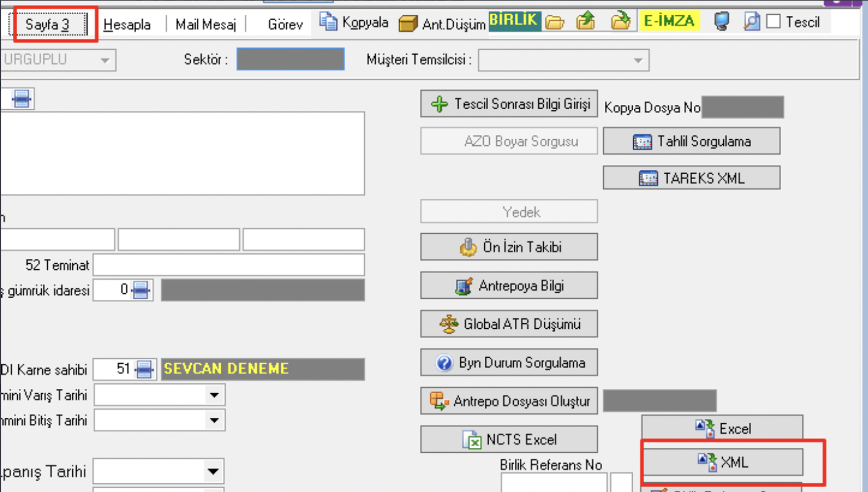
Task: Click the NCTS Excel export button
Action: pyautogui.click(x=509, y=439)
